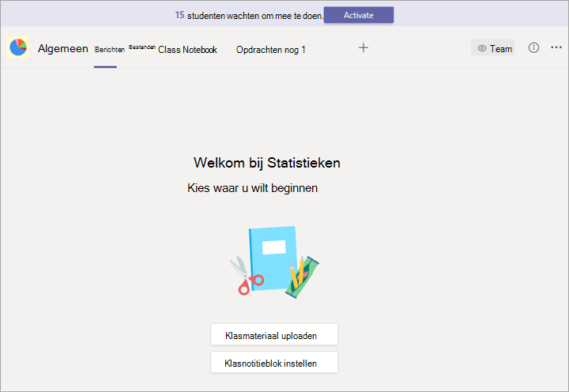The height and width of the screenshot is (392, 569).
Task: Open the Opdrachten tab
Action: tap(259, 49)
